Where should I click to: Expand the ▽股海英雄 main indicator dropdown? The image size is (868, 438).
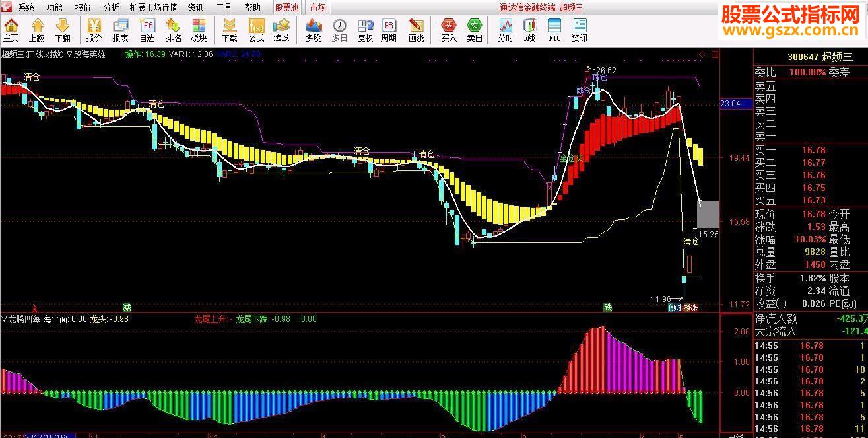[x=86, y=54]
